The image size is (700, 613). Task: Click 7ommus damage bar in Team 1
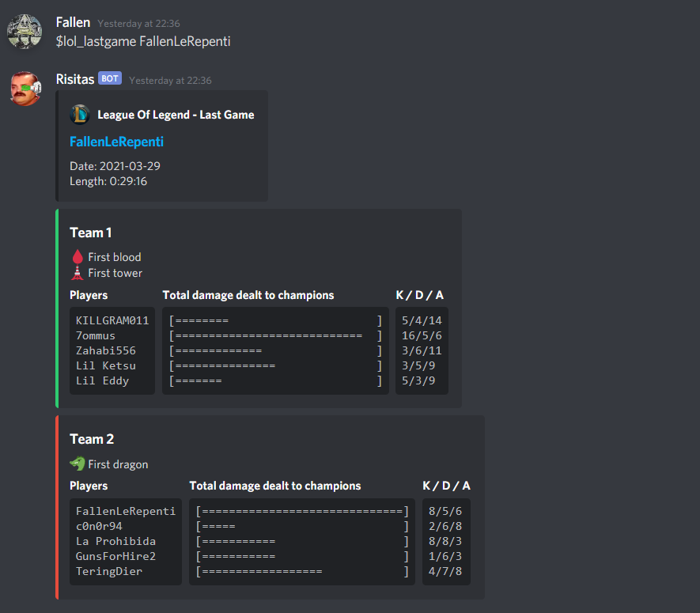275,335
